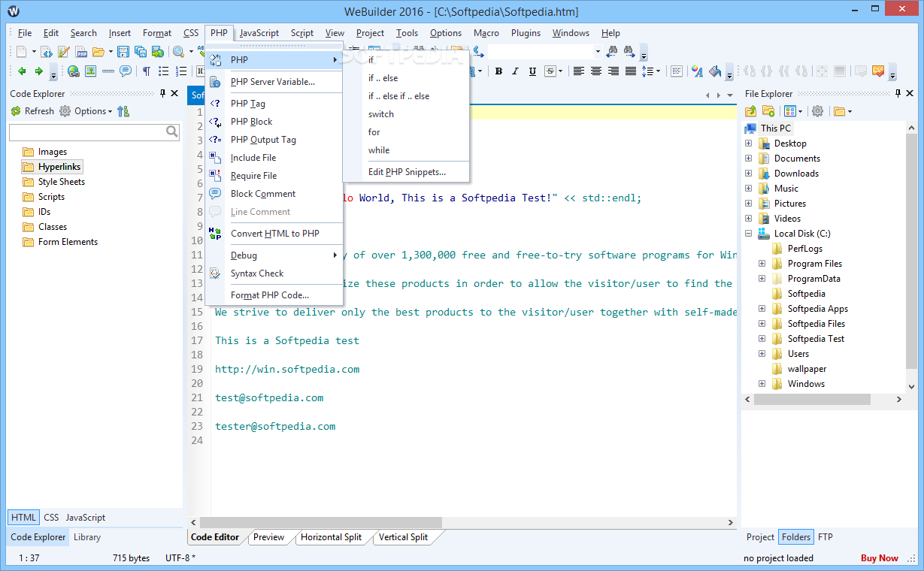The height and width of the screenshot is (571, 924).
Task: Open the search text combo box dropdown
Action: tap(598, 52)
